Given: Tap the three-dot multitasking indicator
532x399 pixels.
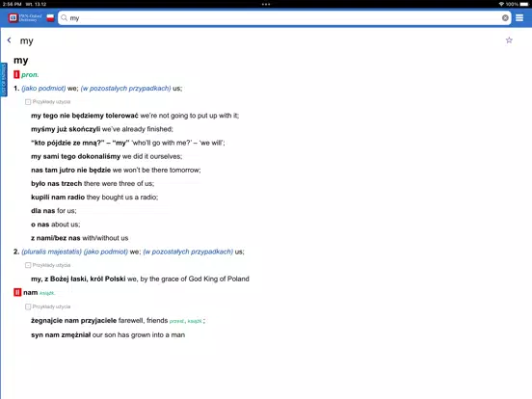Looking at the screenshot, I should tap(266, 4).
